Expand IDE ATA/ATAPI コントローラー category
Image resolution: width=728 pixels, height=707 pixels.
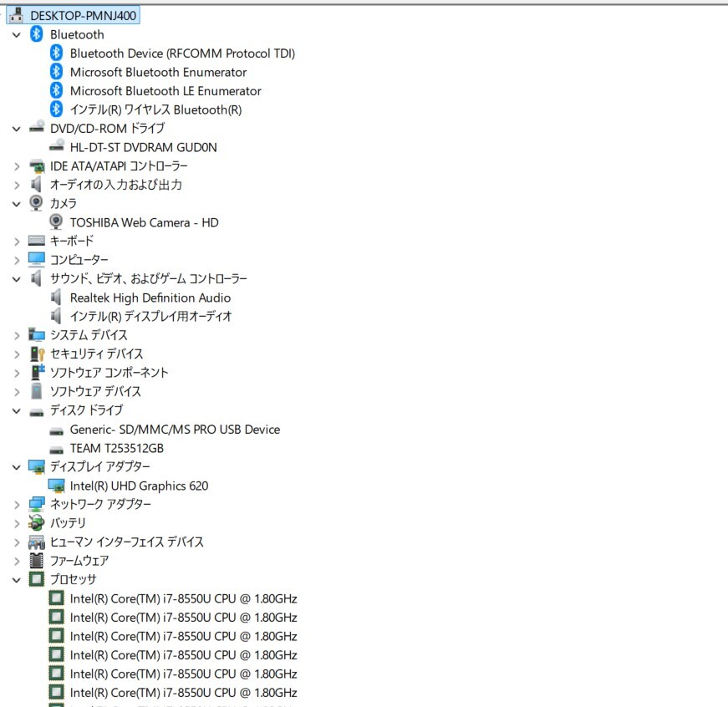(17, 166)
